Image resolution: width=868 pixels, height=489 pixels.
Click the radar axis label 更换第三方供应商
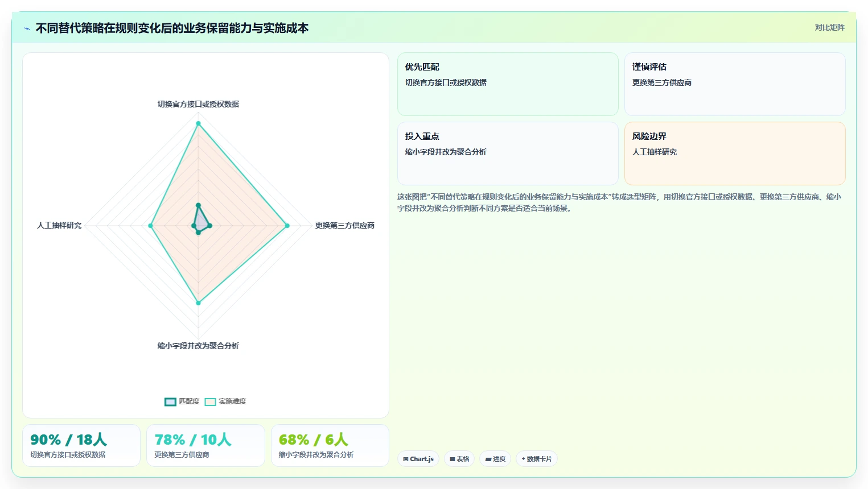345,225
